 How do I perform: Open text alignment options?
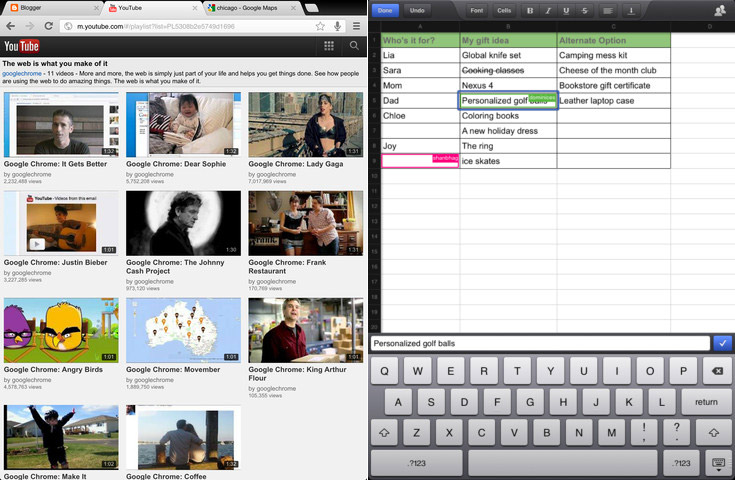tap(608, 10)
